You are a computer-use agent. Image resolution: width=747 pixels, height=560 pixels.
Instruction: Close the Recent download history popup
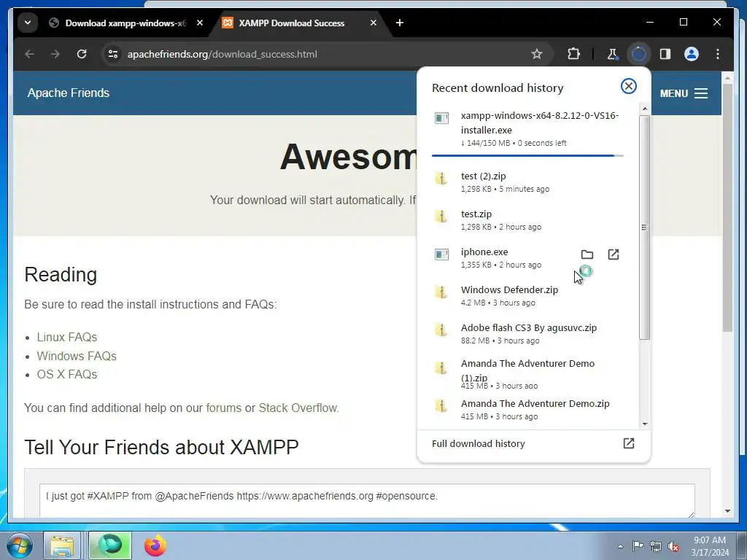coord(629,86)
